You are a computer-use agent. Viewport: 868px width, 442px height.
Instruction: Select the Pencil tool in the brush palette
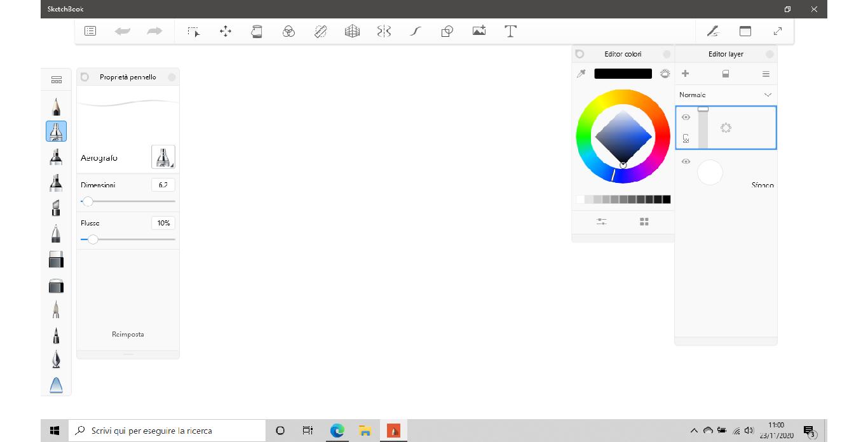point(56,106)
